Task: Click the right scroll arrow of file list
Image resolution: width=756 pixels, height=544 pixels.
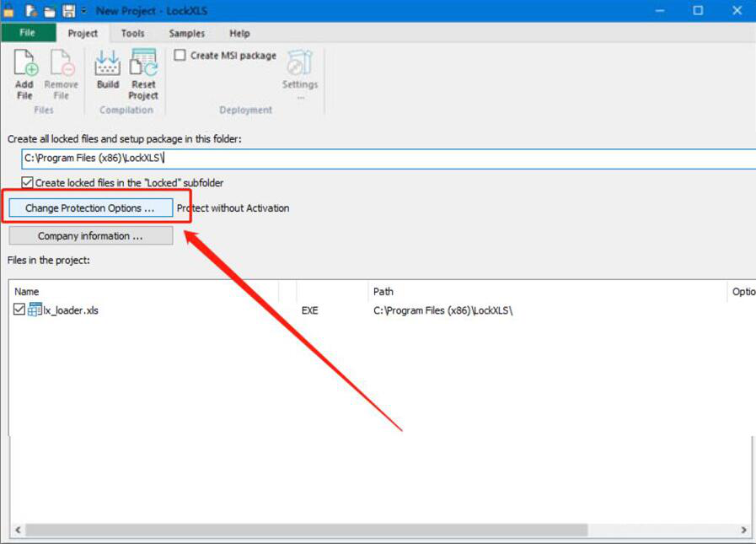Action: click(743, 530)
